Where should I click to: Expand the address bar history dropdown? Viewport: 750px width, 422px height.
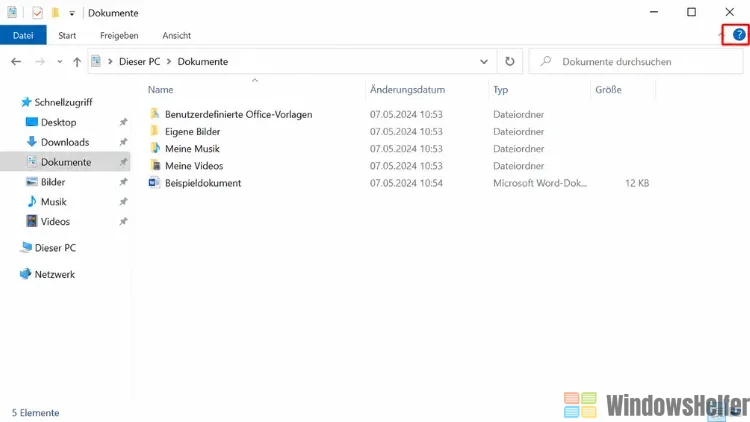pos(484,62)
